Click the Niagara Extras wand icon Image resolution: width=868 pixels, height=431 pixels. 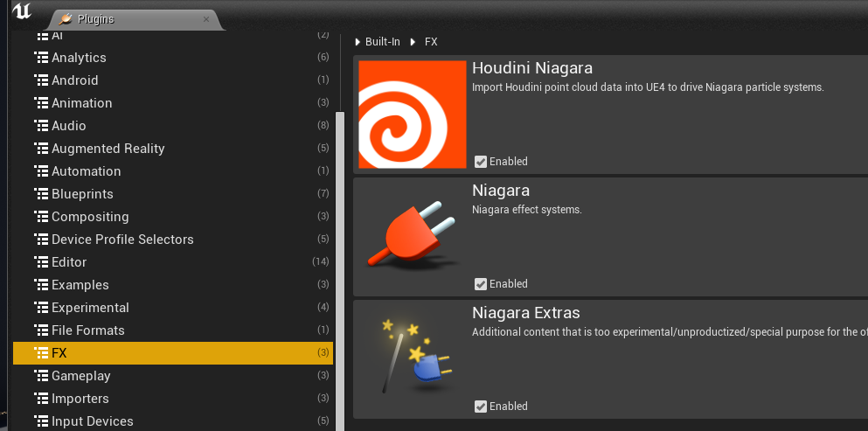coord(416,355)
